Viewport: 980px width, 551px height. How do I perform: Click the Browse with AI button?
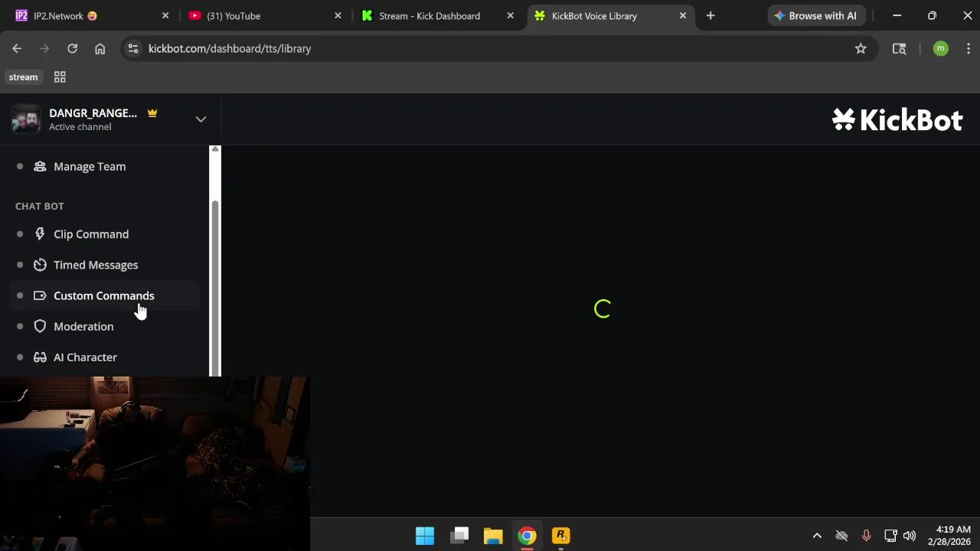click(815, 15)
